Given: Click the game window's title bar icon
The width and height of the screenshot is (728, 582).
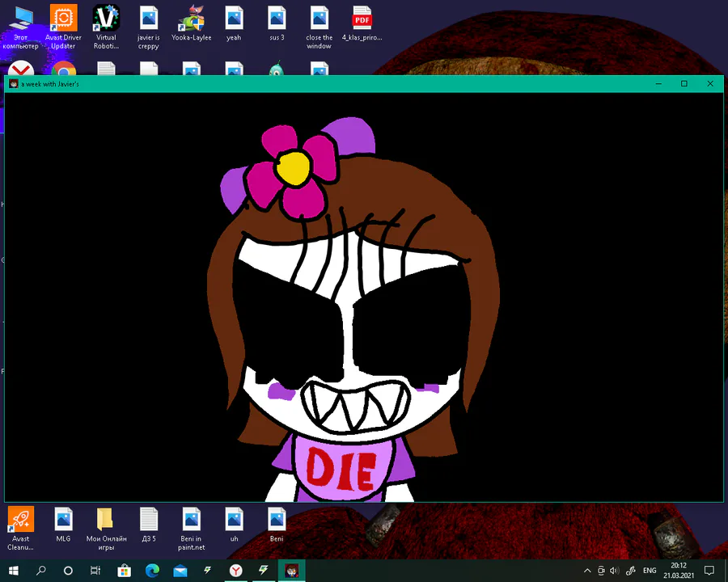Looking at the screenshot, I should tap(14, 84).
